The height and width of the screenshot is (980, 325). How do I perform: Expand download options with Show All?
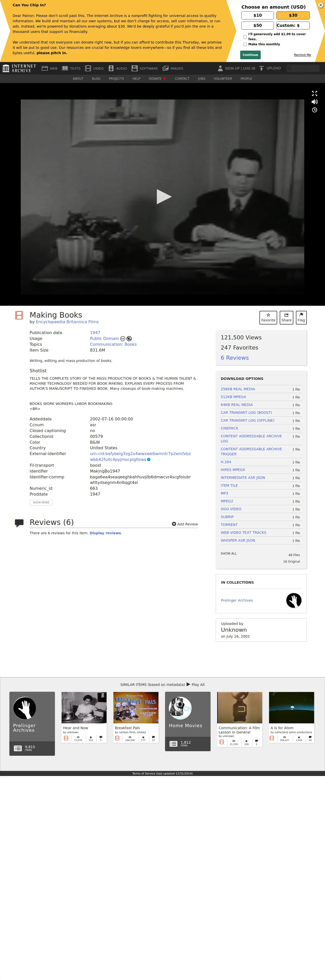point(228,554)
